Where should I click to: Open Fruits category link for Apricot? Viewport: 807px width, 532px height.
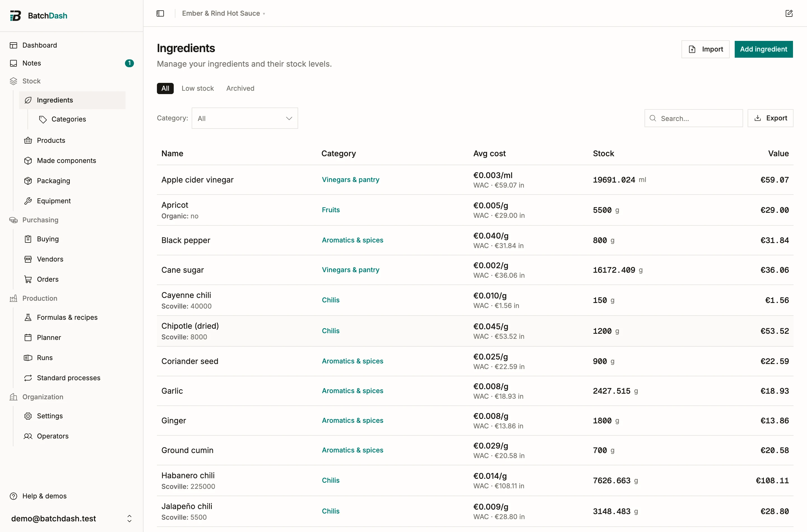pos(331,210)
